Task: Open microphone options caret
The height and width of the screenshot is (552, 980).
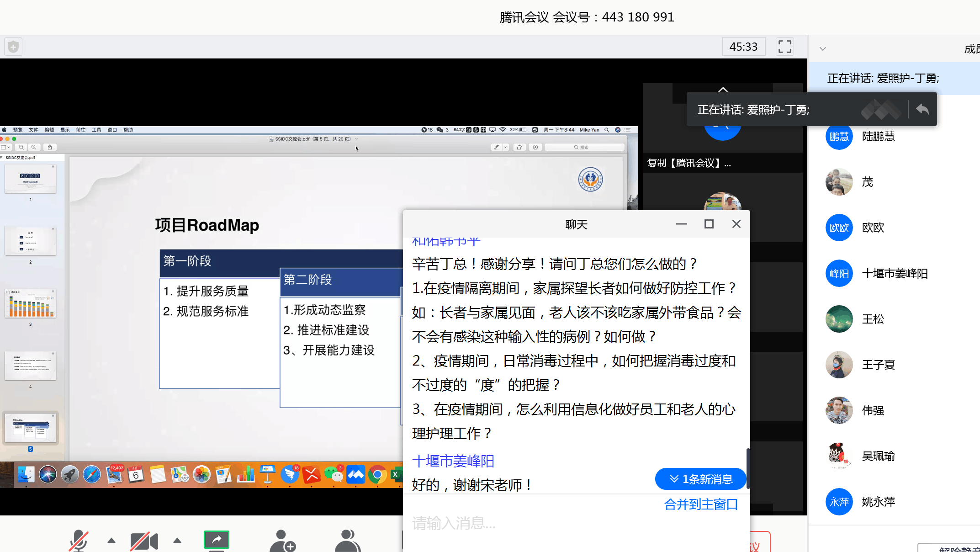Action: pos(111,541)
